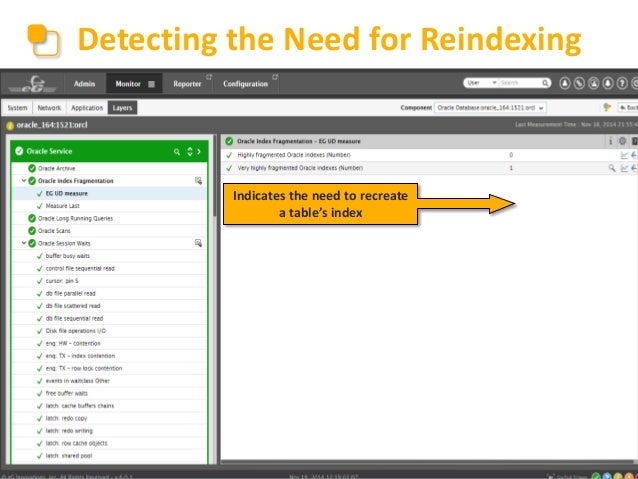Select enq: TX - index contention item
This screenshot has width=638, height=479.
pos(80,356)
